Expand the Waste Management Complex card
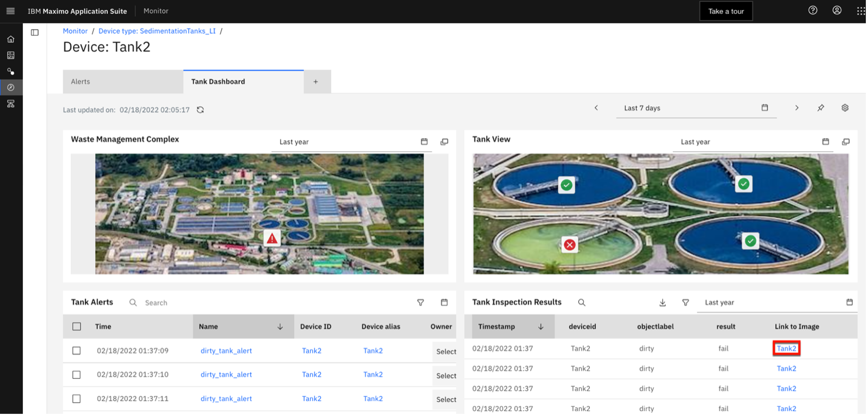 click(445, 142)
